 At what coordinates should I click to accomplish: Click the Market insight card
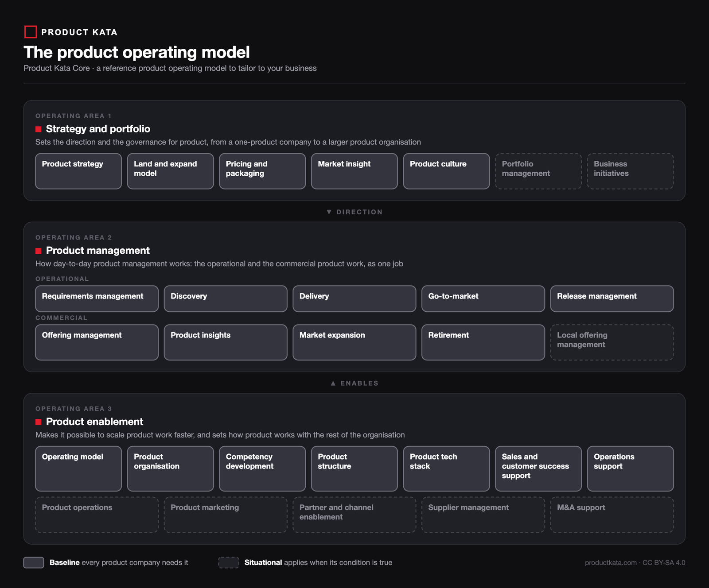[x=354, y=171]
